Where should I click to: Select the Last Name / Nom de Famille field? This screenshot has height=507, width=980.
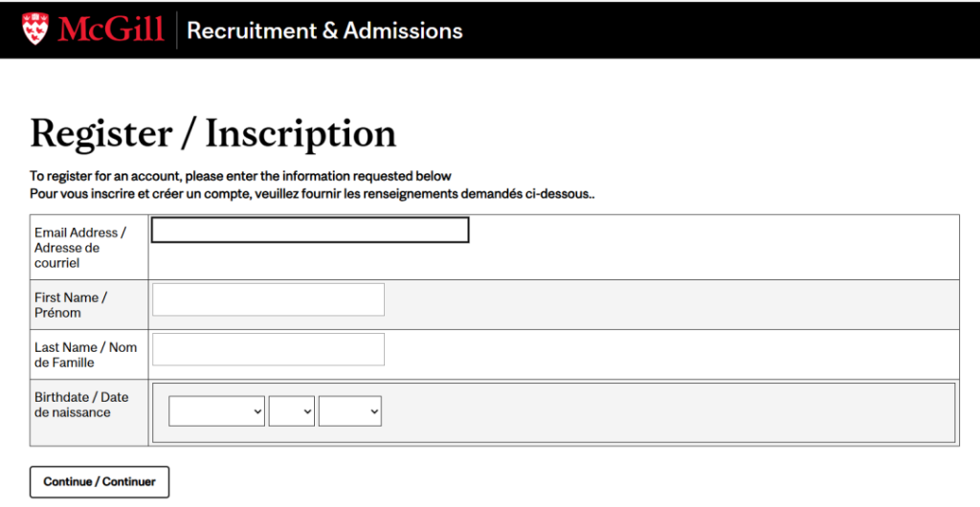click(x=268, y=349)
